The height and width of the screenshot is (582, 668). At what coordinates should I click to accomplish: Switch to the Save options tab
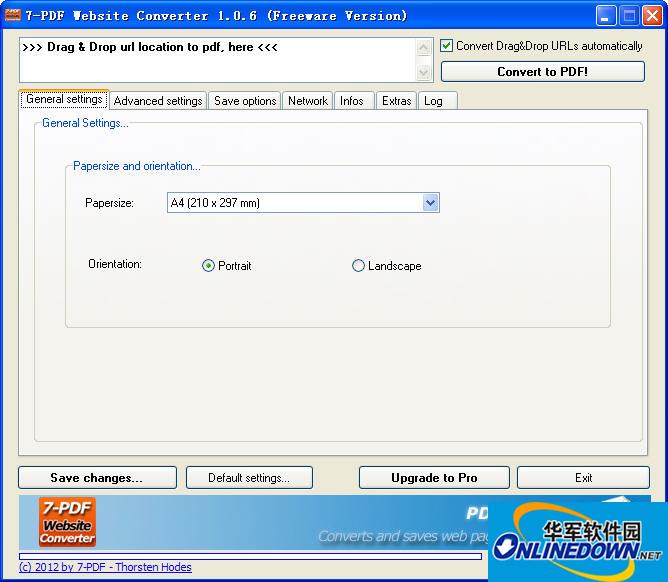point(245,101)
